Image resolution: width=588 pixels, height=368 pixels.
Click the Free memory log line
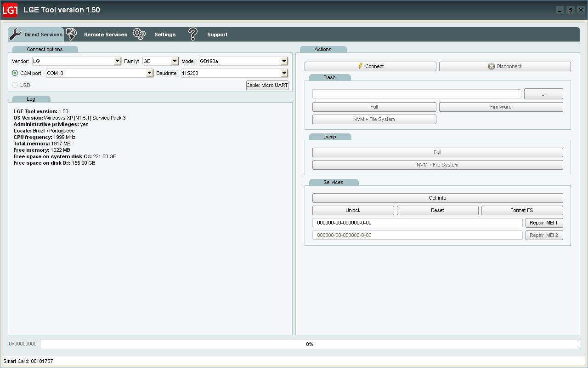(x=42, y=150)
